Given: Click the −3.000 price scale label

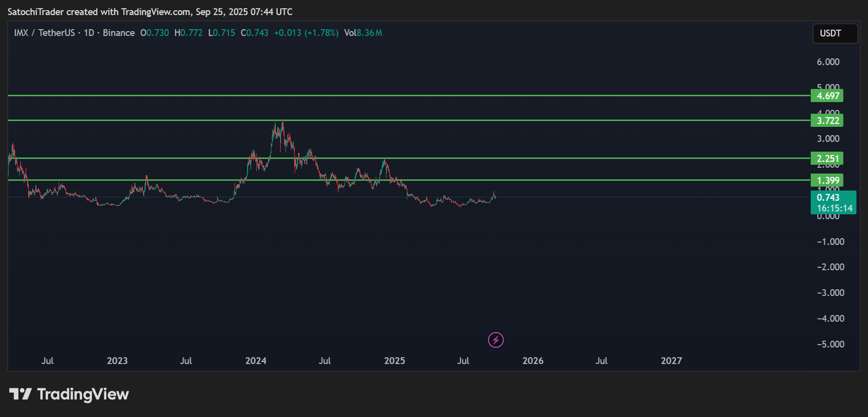Looking at the screenshot, I should click(831, 293).
